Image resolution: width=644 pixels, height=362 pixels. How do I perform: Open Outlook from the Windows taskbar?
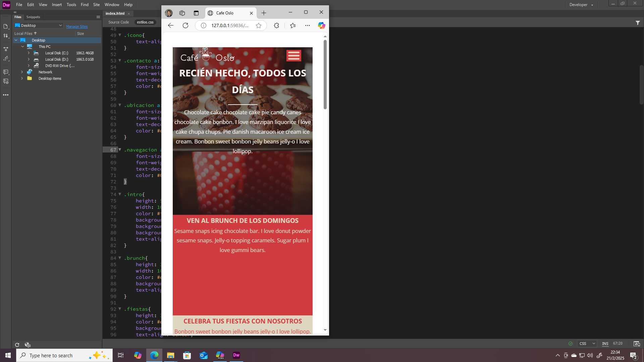(204, 355)
